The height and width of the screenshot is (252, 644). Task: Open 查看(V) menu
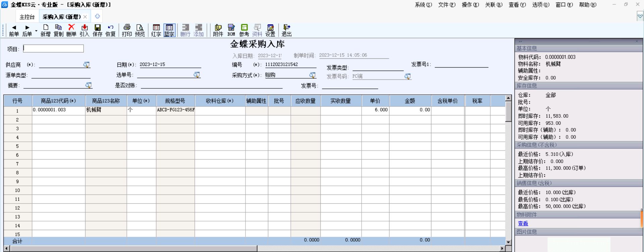[x=517, y=5]
